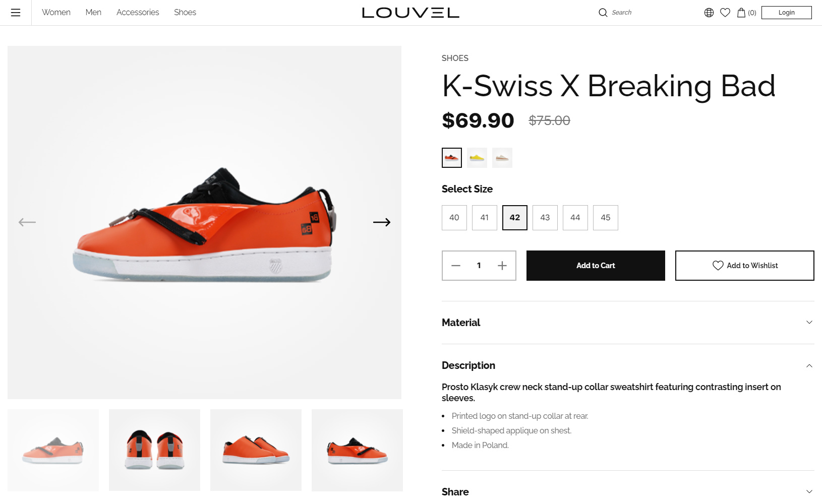Open Accessories menu item
822x504 pixels.
(138, 13)
